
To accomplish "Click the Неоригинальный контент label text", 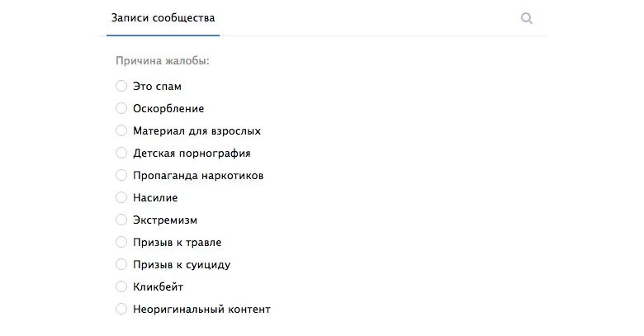I will pyautogui.click(x=201, y=310).
